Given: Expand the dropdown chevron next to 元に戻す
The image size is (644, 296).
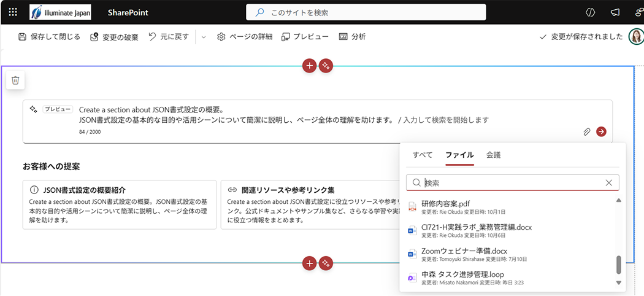Looking at the screenshot, I should tap(204, 37).
